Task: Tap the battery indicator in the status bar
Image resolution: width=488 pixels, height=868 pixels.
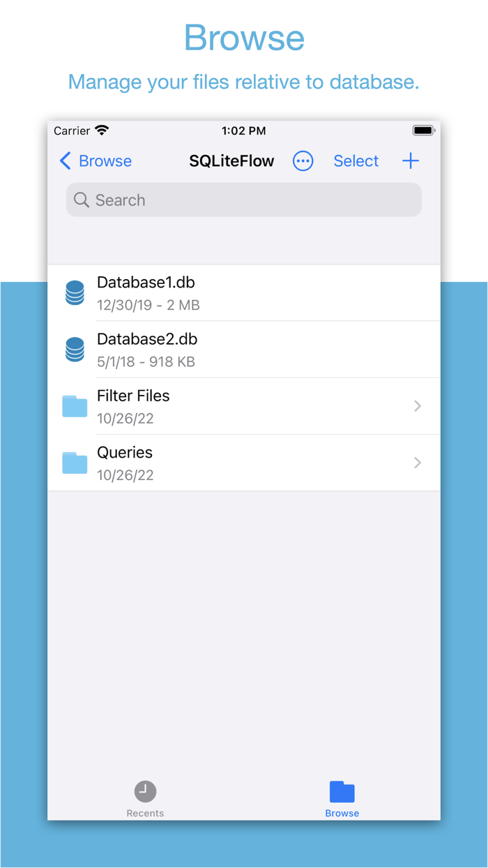Action: click(x=423, y=130)
